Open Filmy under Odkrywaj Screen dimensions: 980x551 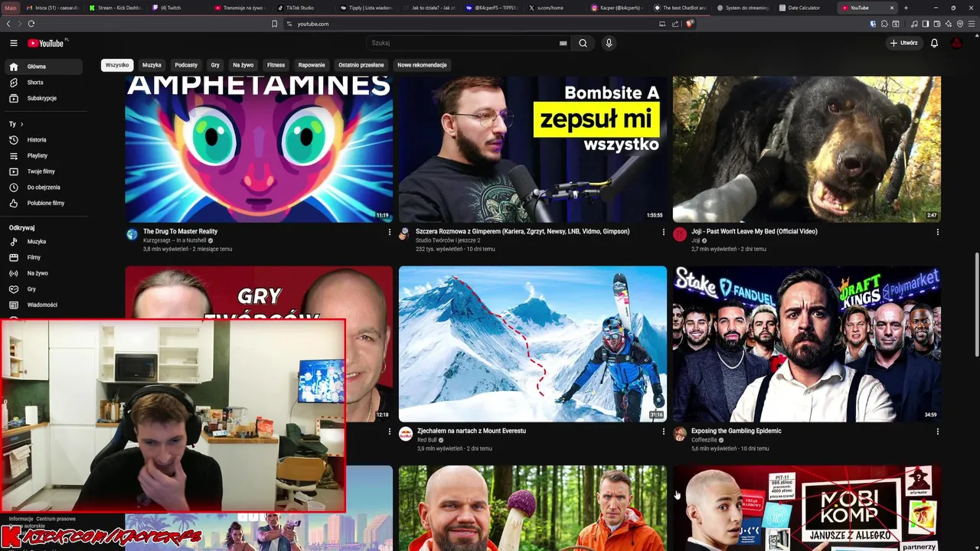click(x=43, y=257)
